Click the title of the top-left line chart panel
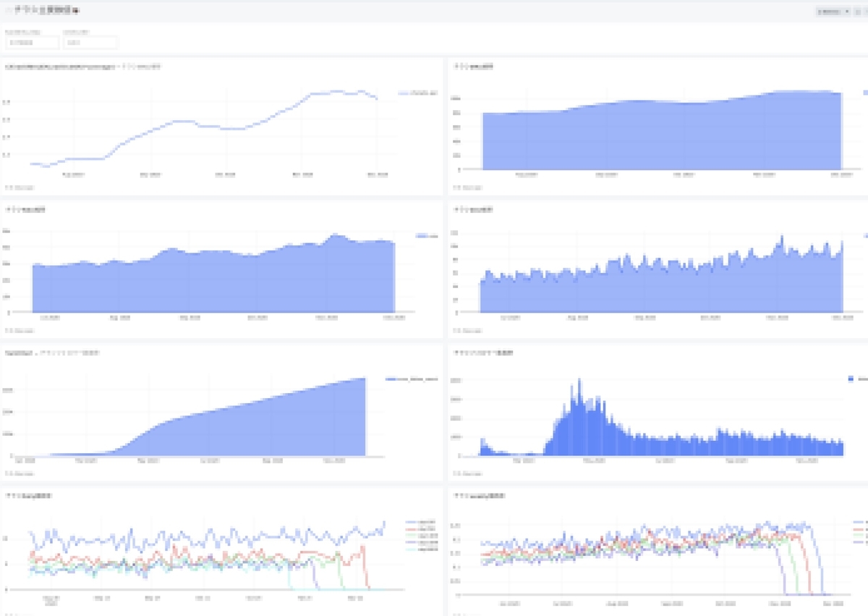 tap(83, 67)
